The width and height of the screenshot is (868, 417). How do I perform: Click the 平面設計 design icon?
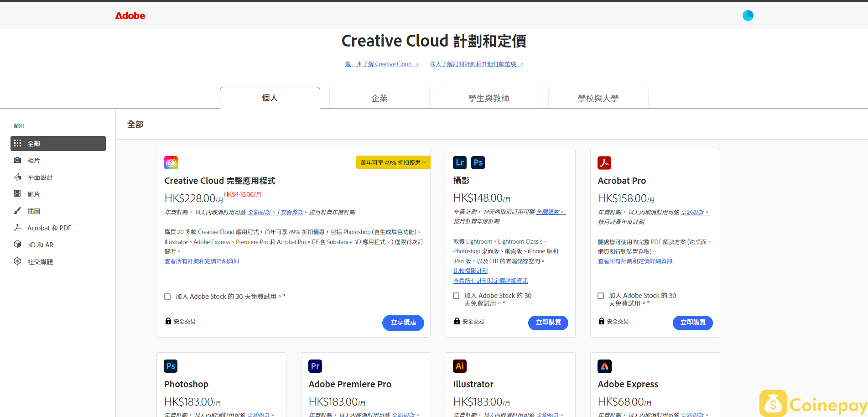pyautogui.click(x=17, y=177)
